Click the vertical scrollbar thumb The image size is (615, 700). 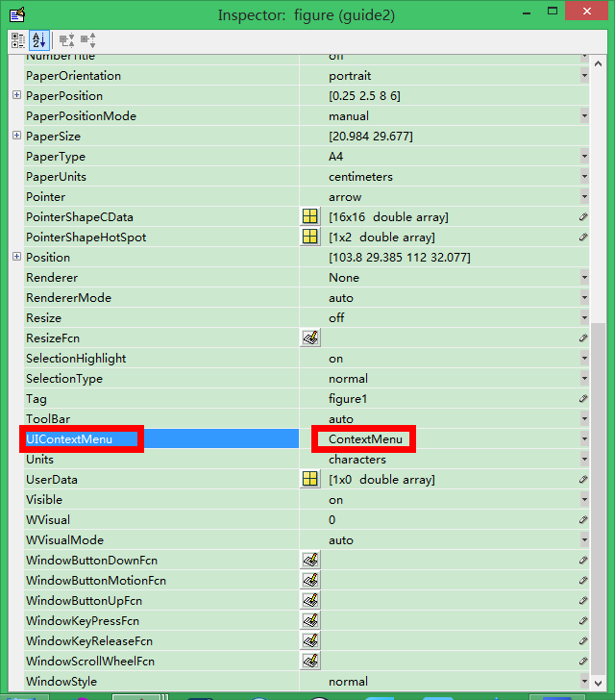599,499
